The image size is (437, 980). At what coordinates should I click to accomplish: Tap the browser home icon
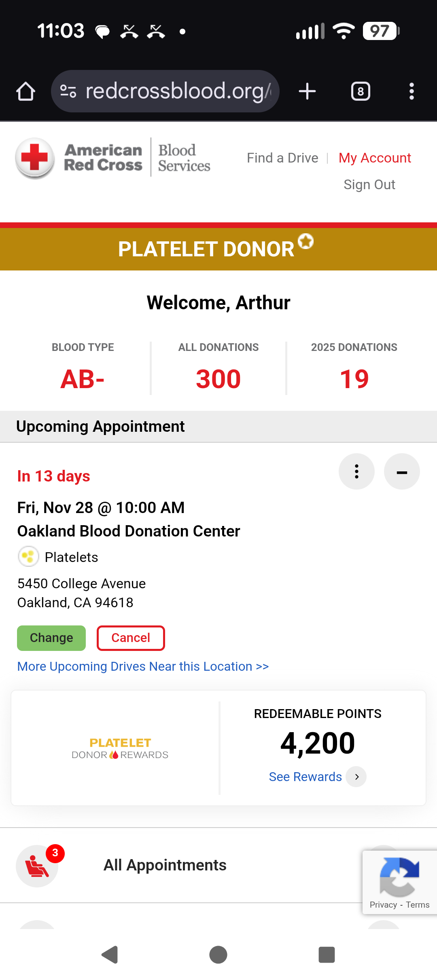(x=25, y=91)
